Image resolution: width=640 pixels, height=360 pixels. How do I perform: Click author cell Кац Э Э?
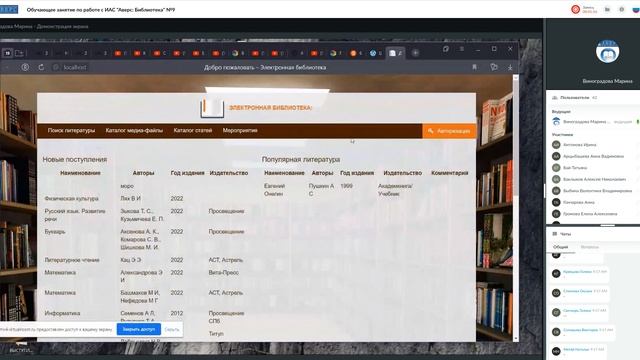click(131, 260)
